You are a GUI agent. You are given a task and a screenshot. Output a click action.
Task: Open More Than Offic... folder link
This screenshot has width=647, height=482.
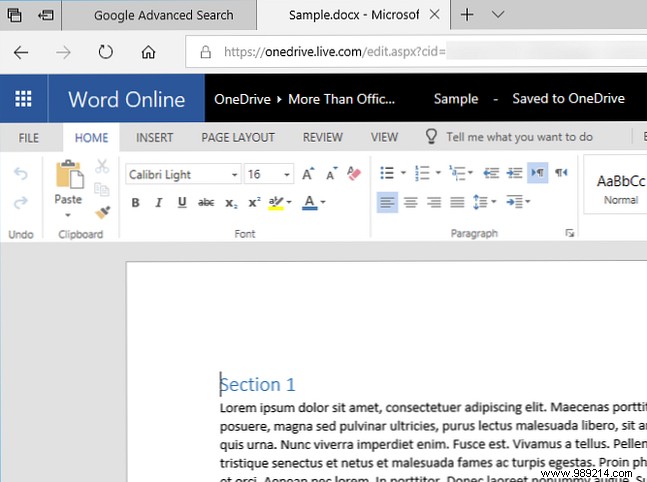point(341,99)
